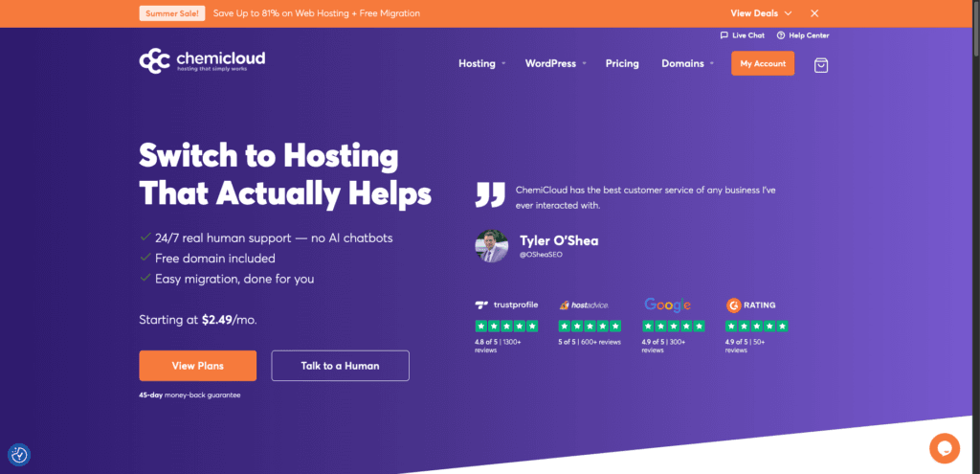The height and width of the screenshot is (474, 980).
Task: Click the Talk to a Human button
Action: click(x=340, y=366)
